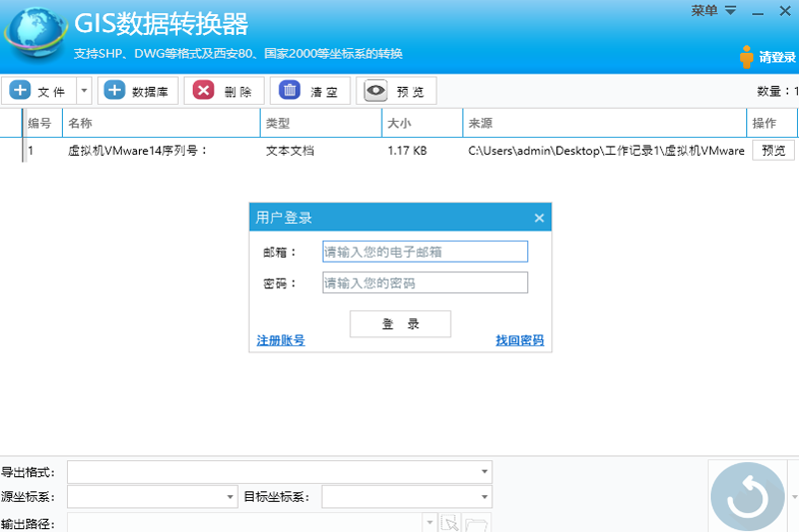Screen dimensions: 799x532
Task: Click the 来源 column header
Action: [x=605, y=123]
